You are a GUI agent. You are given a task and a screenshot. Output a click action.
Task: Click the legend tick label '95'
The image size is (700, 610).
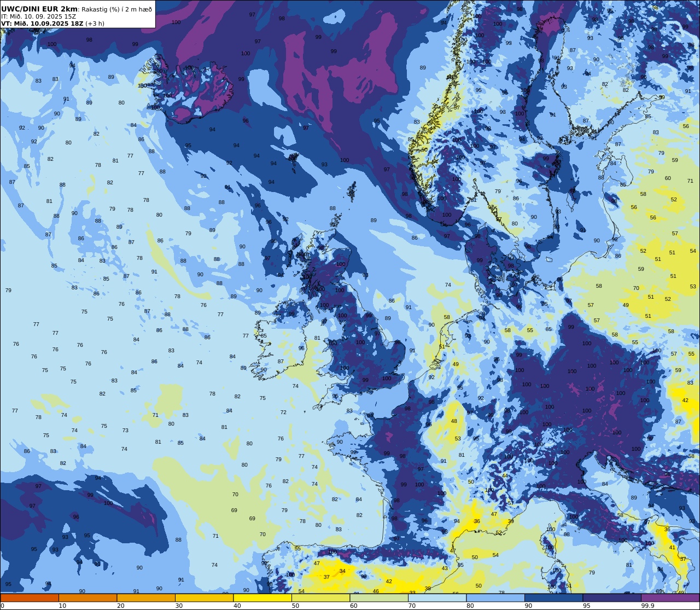[587, 606]
